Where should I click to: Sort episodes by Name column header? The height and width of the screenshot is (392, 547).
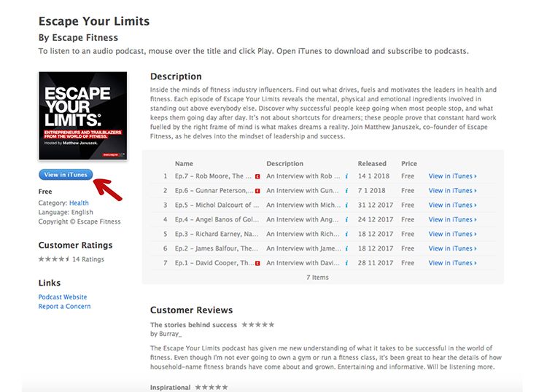(x=184, y=164)
